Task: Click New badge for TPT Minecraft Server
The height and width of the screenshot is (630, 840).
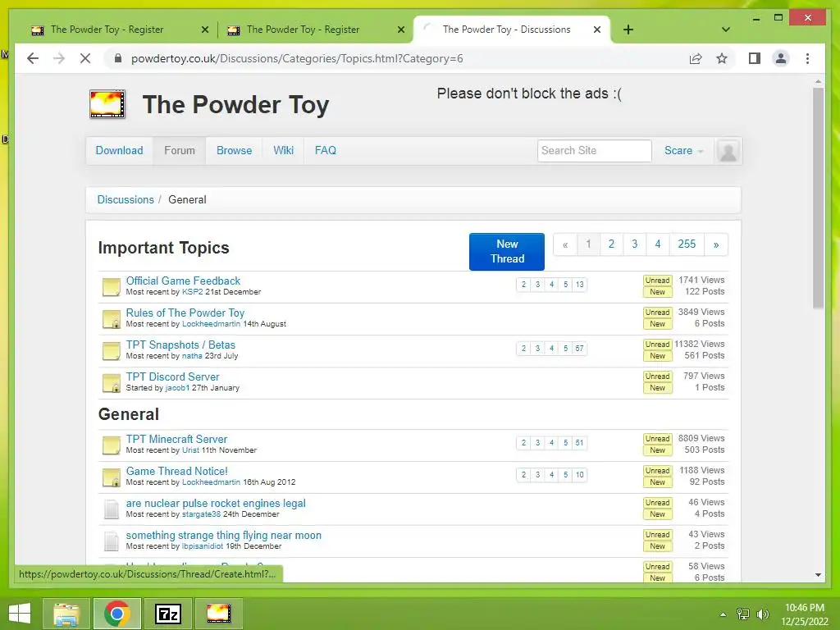Action: pos(657,450)
